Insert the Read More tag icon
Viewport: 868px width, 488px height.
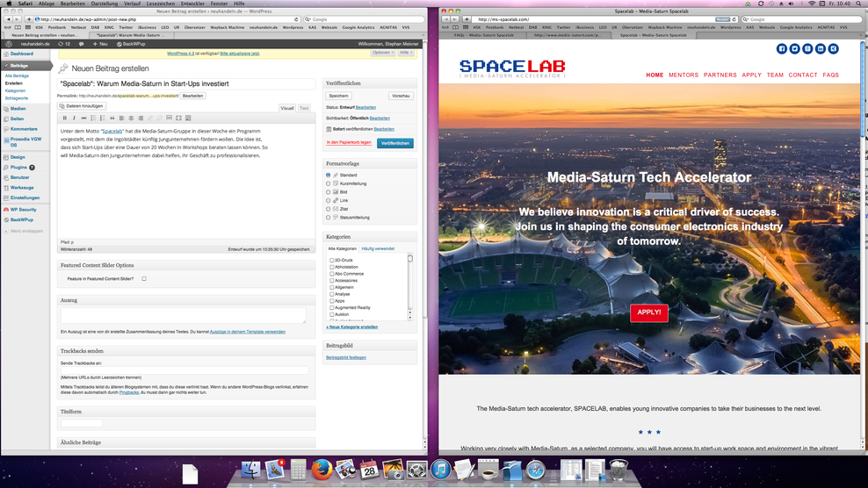click(169, 118)
